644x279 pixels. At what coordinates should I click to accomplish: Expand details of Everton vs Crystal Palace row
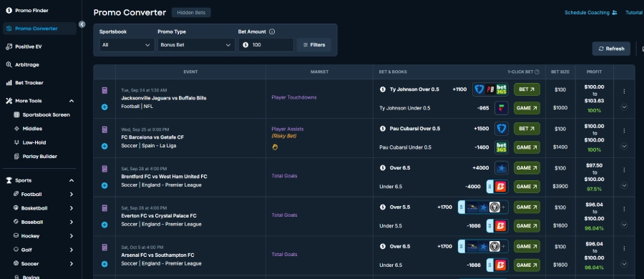click(624, 225)
